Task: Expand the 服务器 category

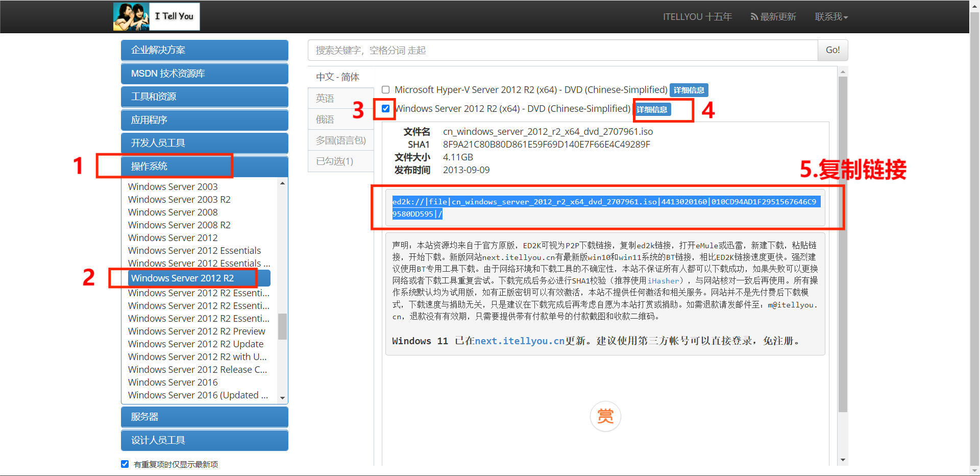Action: [205, 417]
